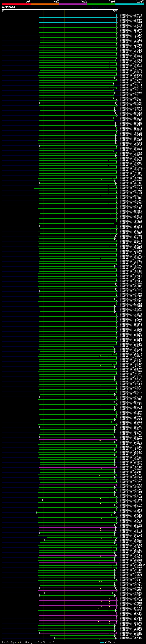Select hit label UniRef100_A5BRP7

pos(131,552)
